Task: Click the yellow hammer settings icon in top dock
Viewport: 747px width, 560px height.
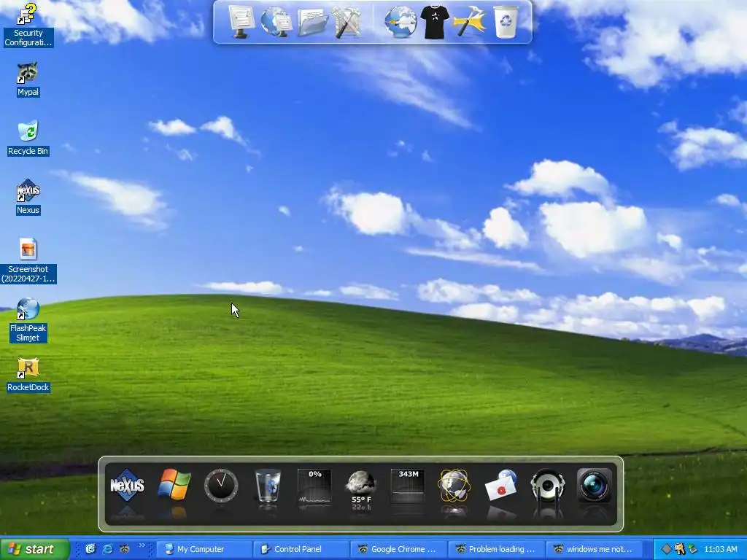Action: [x=469, y=21]
